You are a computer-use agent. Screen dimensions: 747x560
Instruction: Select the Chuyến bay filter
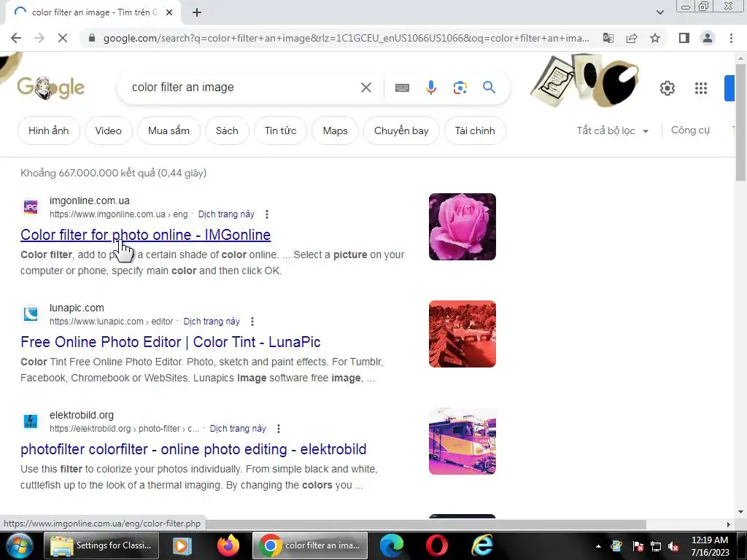(x=401, y=131)
